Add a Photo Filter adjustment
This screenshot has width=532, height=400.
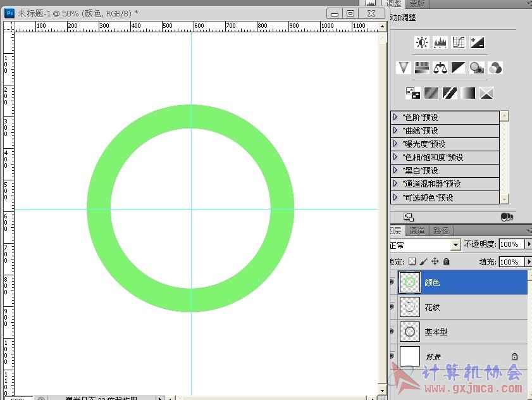pyautogui.click(x=477, y=68)
